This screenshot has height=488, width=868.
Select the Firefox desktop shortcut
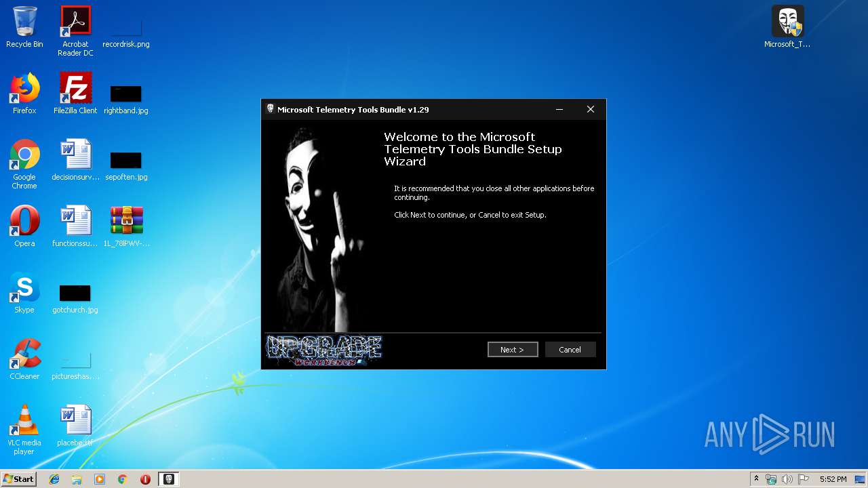[24, 94]
